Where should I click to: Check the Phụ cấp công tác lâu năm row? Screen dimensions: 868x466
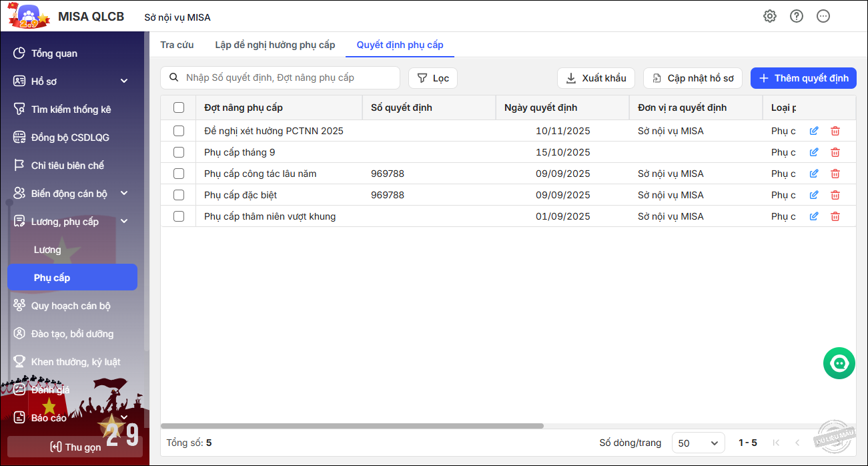(179, 174)
